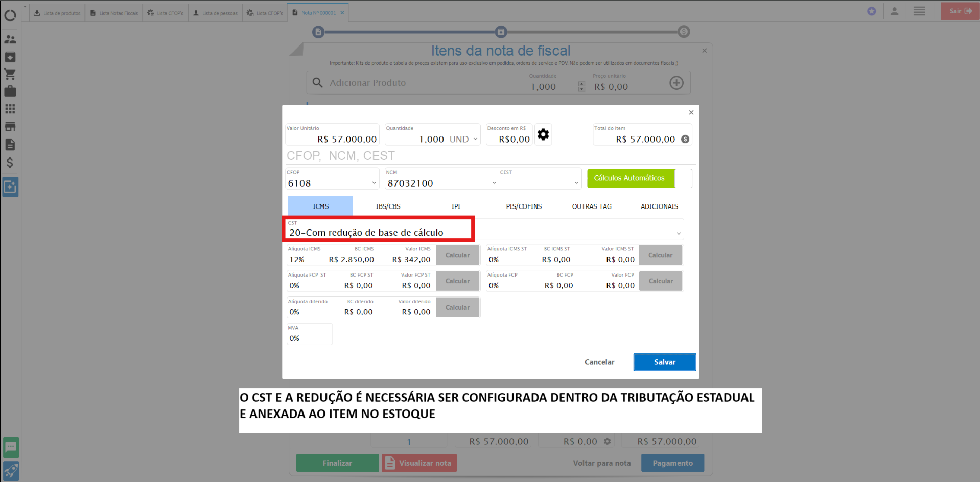
Task: Switch to the IBS/CBS tab
Action: [x=388, y=206]
